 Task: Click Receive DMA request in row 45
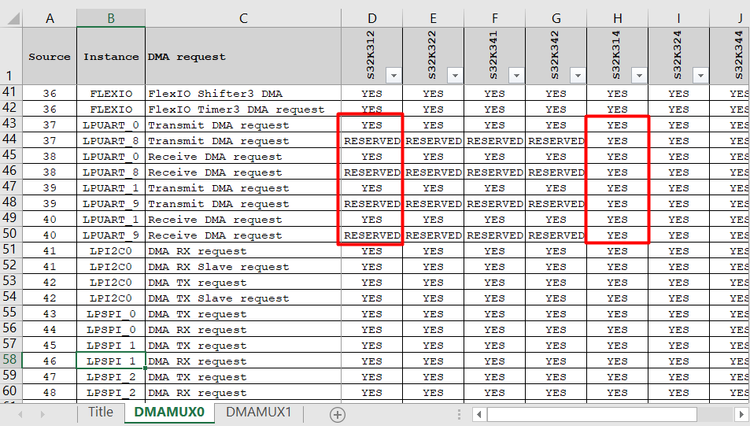[243, 156]
